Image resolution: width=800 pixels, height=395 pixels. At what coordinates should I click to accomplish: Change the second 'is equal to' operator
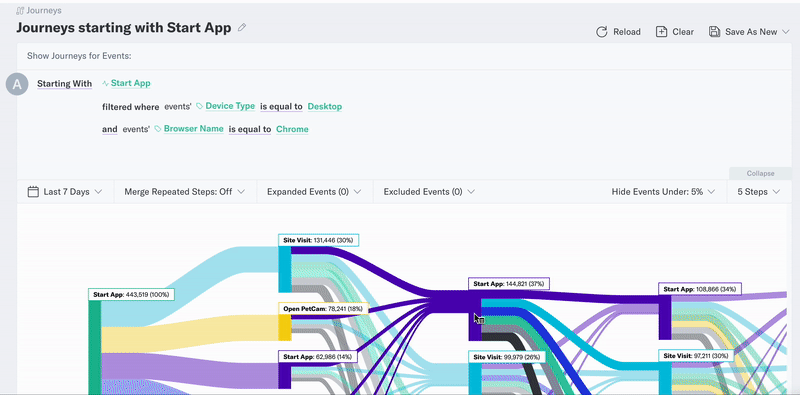pos(250,129)
